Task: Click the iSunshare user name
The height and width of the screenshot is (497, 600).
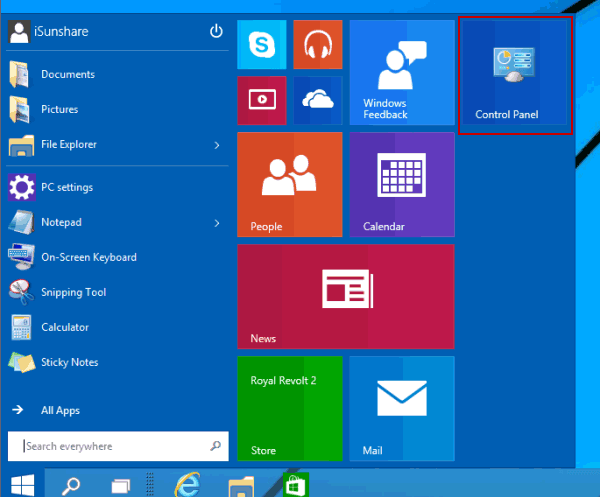Action: [61, 31]
